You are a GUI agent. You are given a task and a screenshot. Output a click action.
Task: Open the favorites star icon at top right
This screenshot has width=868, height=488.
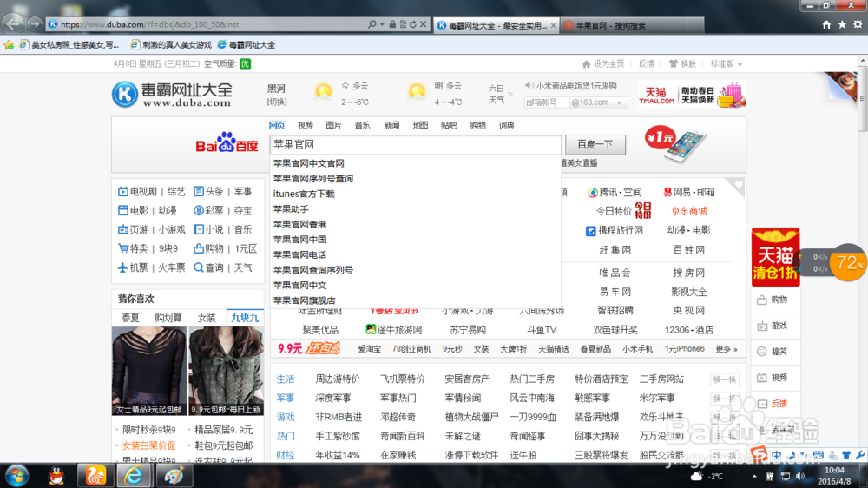click(x=842, y=24)
